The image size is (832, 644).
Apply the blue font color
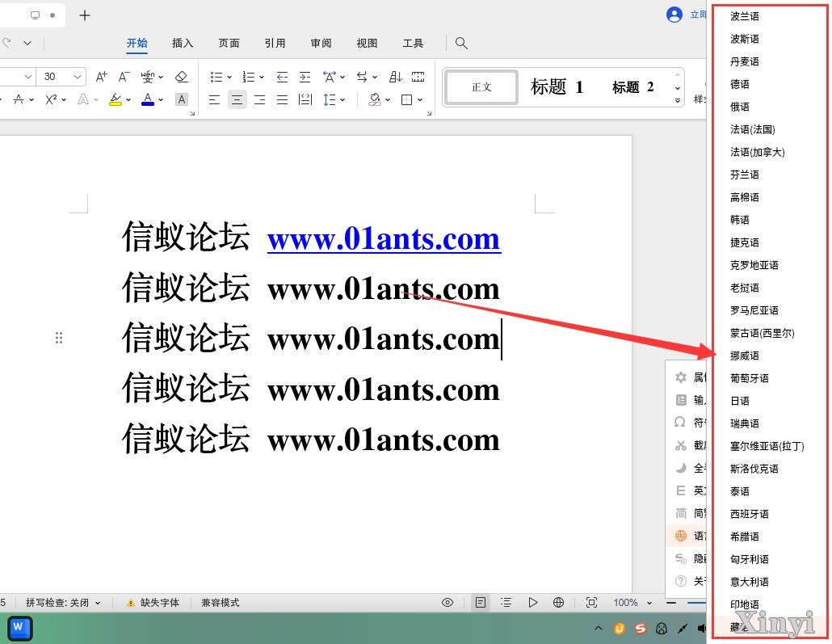[x=148, y=99]
